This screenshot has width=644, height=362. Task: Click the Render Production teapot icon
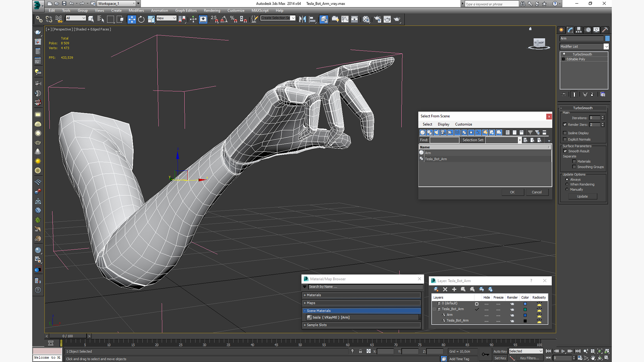tap(397, 19)
